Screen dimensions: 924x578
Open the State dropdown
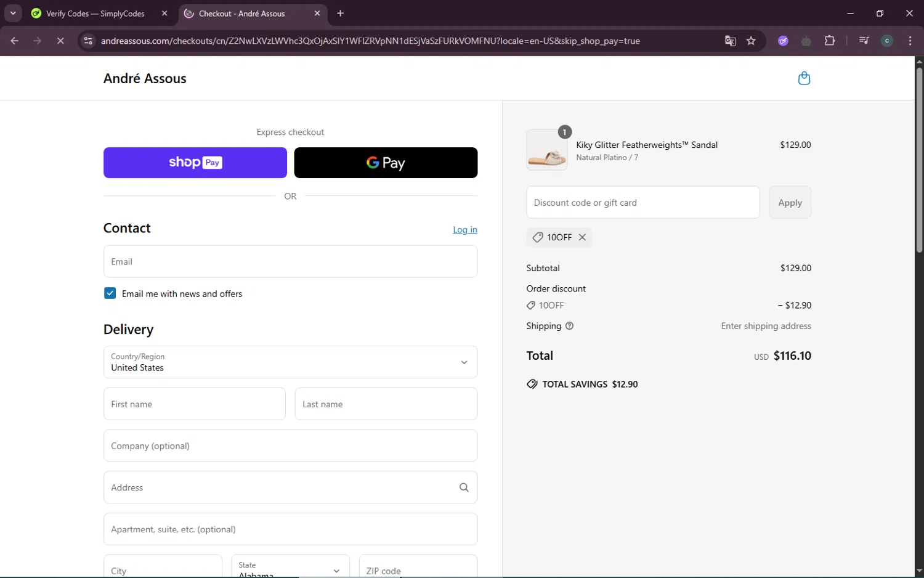click(290, 566)
